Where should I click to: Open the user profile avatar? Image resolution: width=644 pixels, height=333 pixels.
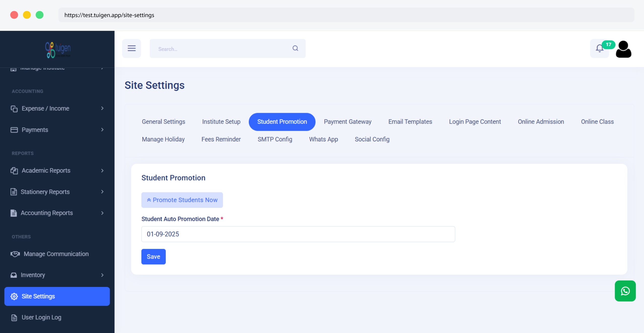coord(623,49)
